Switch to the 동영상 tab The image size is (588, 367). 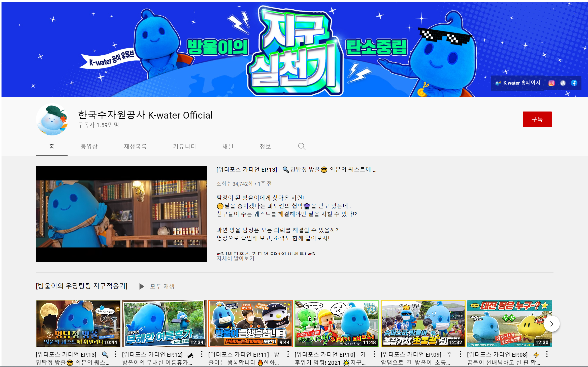click(89, 146)
